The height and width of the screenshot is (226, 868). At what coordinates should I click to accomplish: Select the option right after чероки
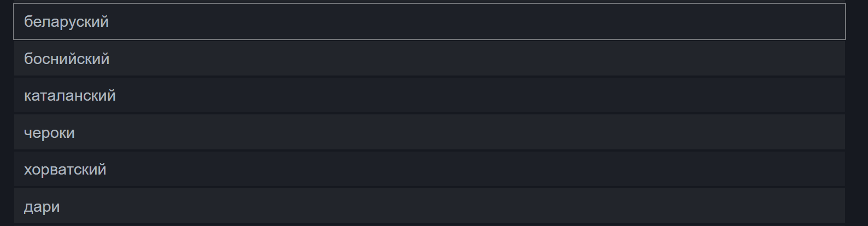tap(65, 170)
